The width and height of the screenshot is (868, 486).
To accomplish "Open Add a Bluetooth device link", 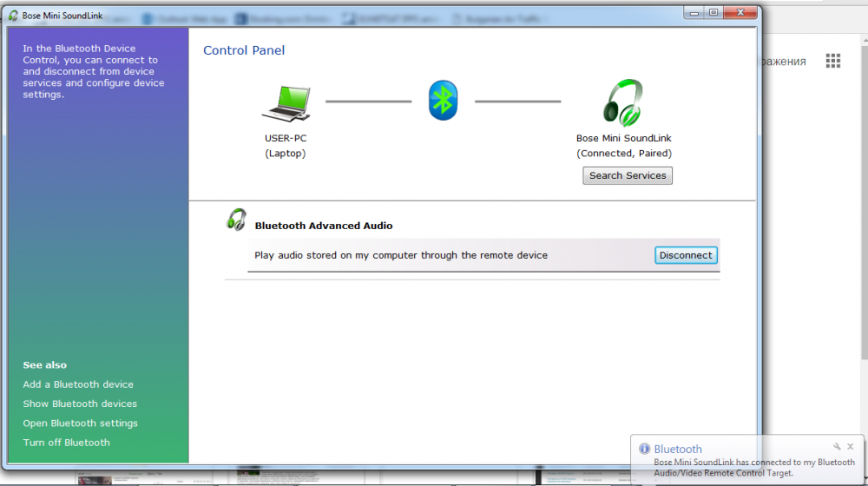I will coord(78,384).
